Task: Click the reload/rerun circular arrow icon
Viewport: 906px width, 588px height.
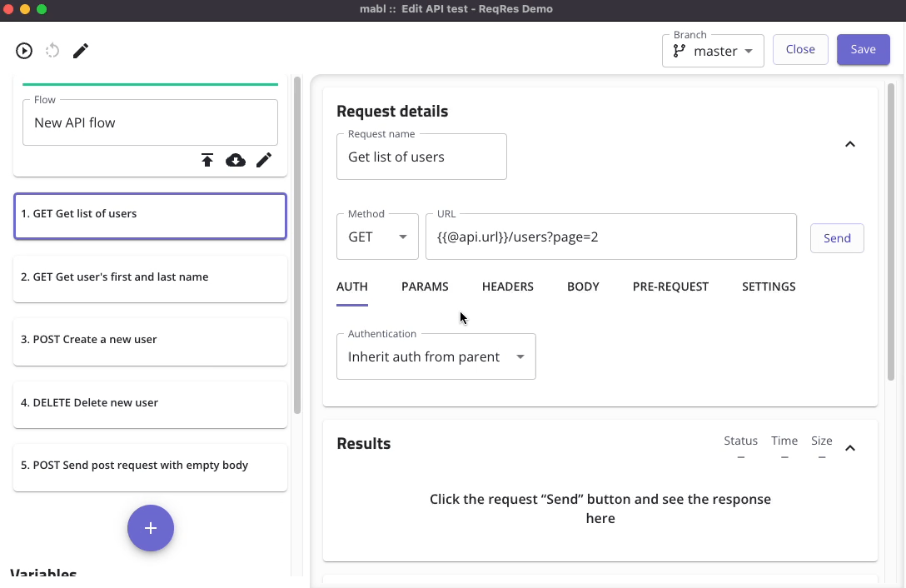Action: click(52, 51)
